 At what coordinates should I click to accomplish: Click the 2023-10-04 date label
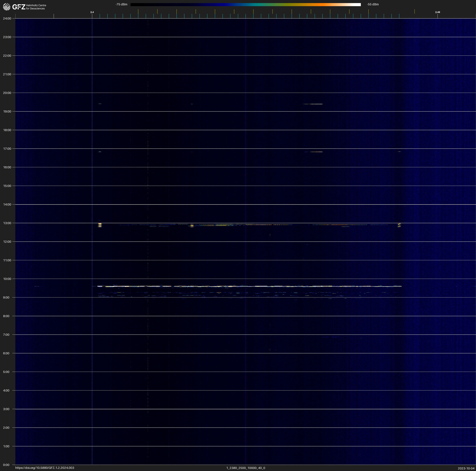tap(466, 468)
